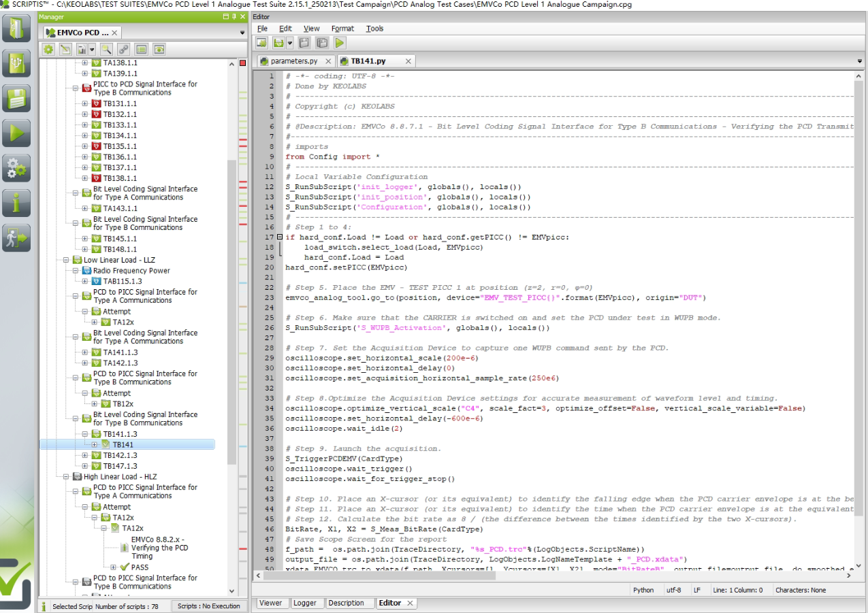
Task: Close the parameters.py tab
Action: [x=329, y=61]
